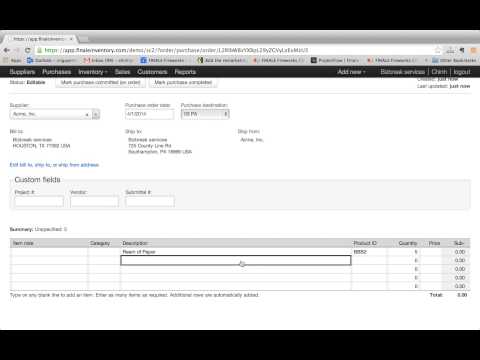Reload the page with refresh icon
Screen dimensions: 480x360
(28, 50)
